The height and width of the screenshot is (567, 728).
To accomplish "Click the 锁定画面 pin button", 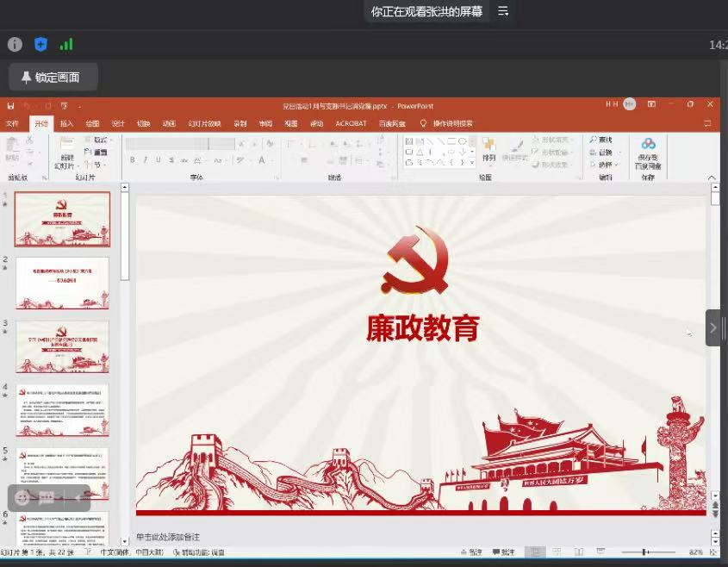I will 53,77.
